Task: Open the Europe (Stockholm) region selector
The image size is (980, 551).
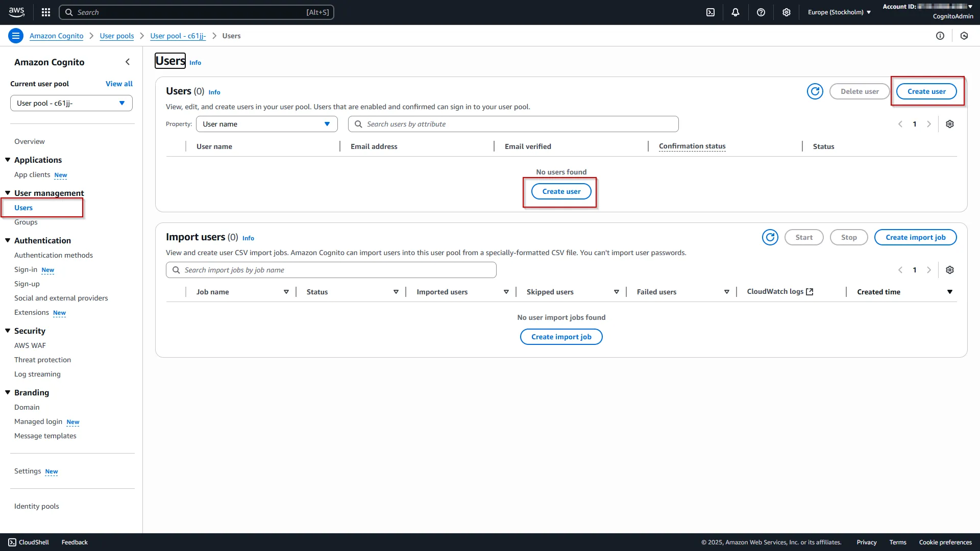Action: [839, 12]
